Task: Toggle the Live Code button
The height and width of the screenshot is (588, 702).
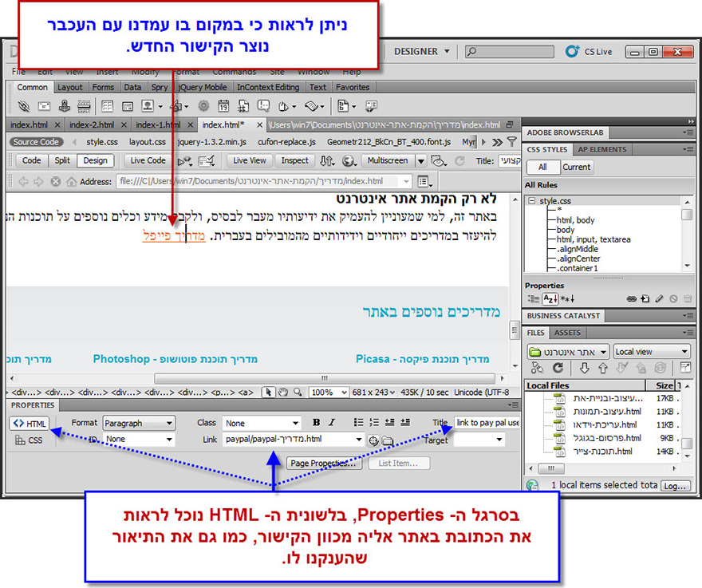Action: point(148,160)
